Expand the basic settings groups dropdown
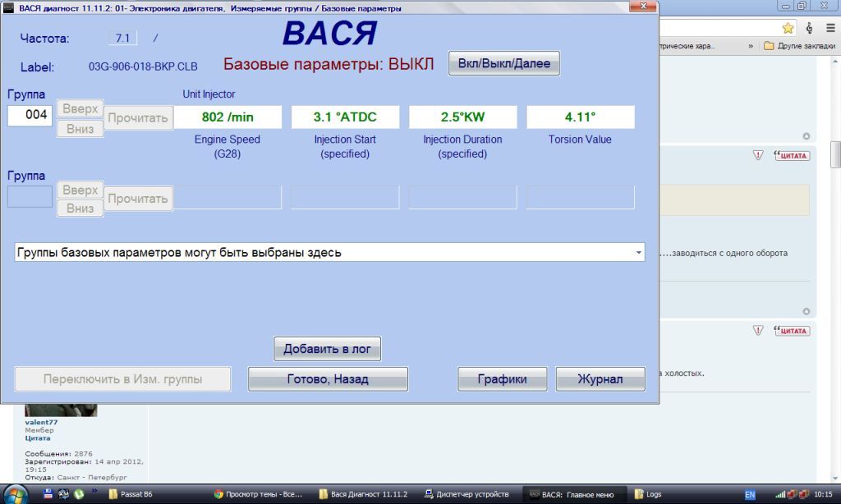 (x=639, y=253)
